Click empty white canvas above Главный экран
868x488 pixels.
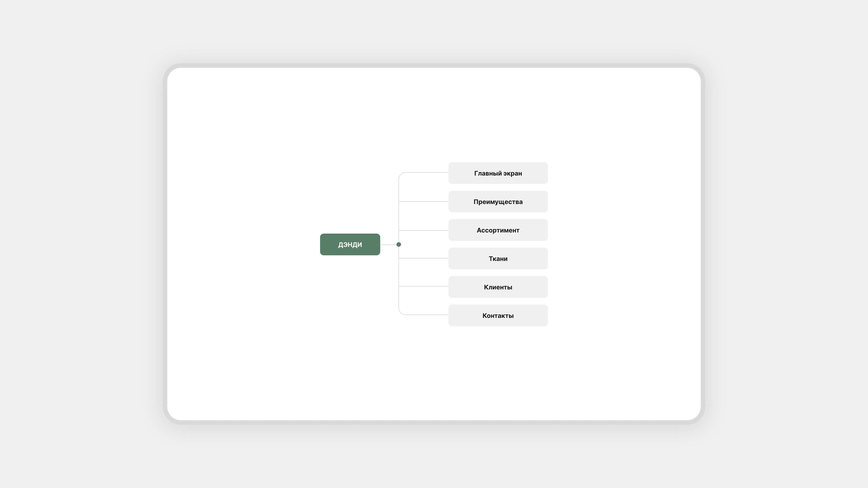pyautogui.click(x=498, y=118)
